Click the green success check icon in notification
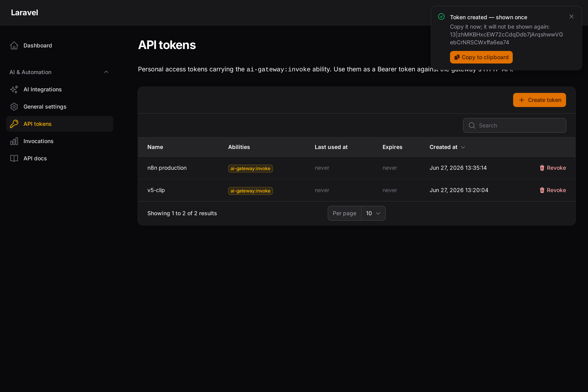Image resolution: width=588 pixels, height=392 pixels. point(442,16)
